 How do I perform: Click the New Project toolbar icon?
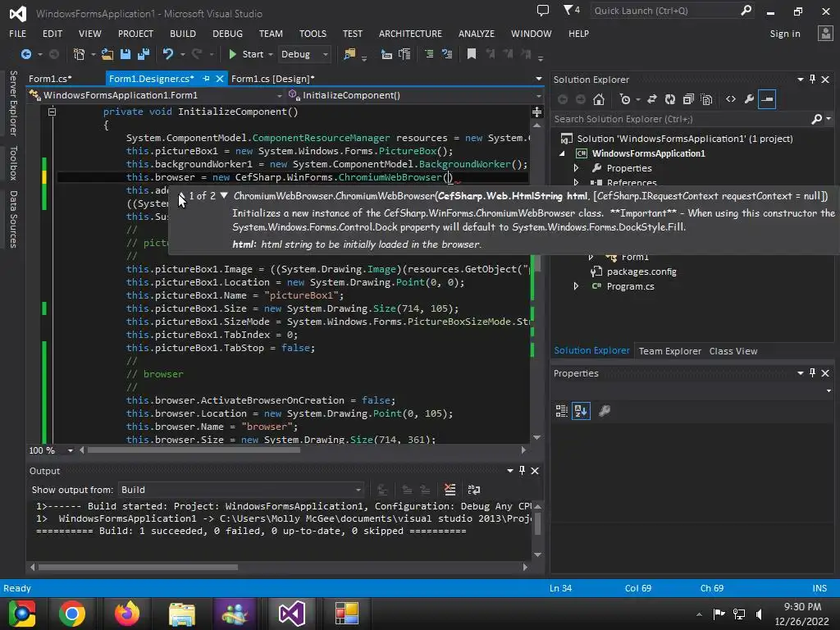tap(80, 54)
